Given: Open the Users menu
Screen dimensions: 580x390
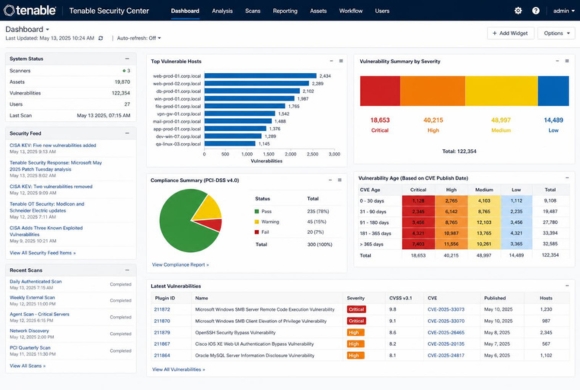Looking at the screenshot, I should pyautogui.click(x=382, y=11).
